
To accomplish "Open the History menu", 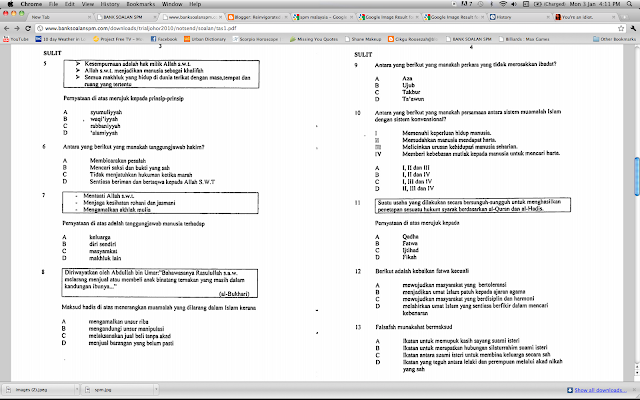I will pos(110,4).
